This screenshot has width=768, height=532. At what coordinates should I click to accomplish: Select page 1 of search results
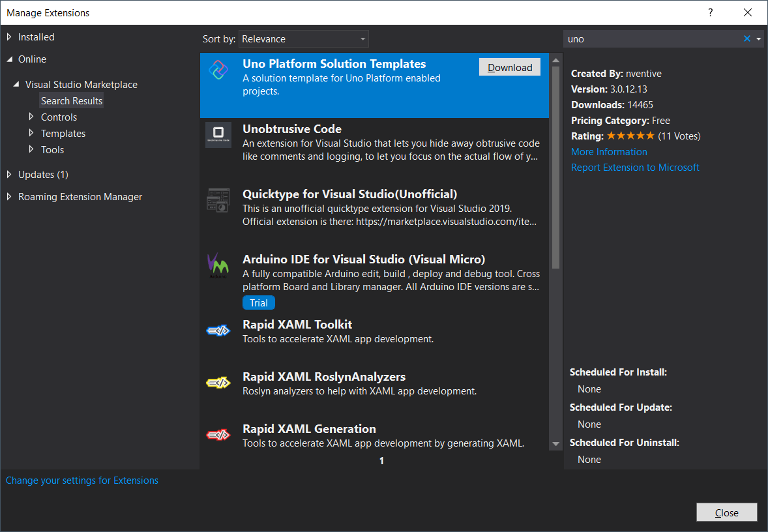pos(381,460)
